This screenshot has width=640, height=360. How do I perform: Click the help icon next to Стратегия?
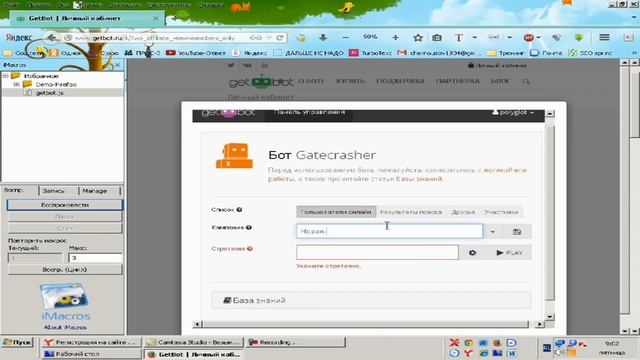tap(250, 249)
